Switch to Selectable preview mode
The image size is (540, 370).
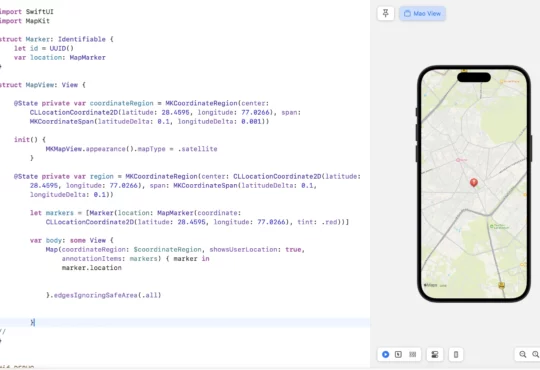tap(398, 354)
